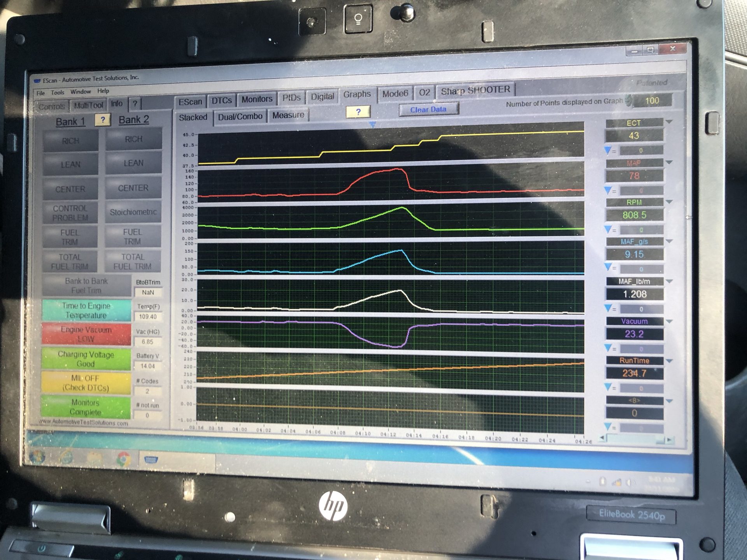747x560 pixels.
Task: Click the blue marker triangle below RPM value
Action: [x=608, y=229]
